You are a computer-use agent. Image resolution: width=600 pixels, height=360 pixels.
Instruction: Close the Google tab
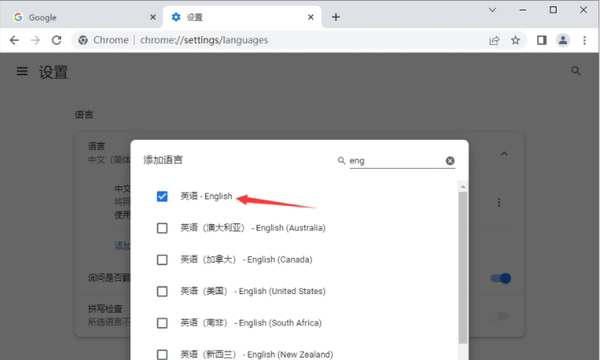153,17
